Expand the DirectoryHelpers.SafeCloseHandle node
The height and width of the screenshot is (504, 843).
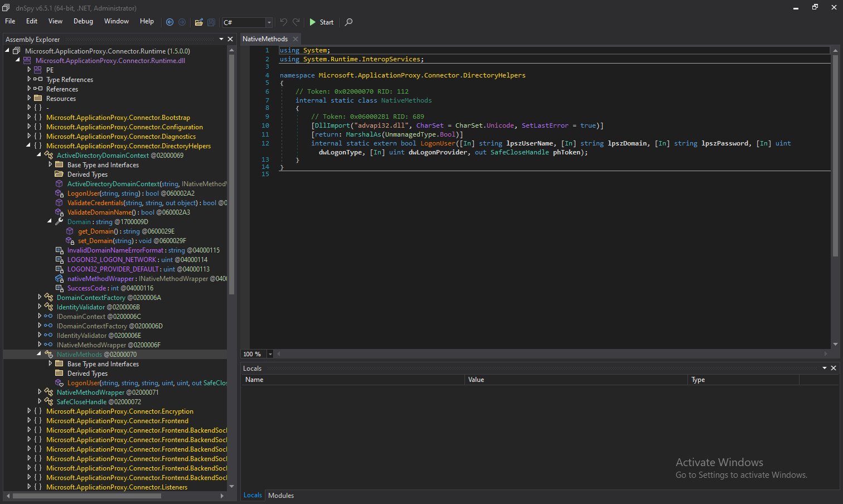pyautogui.click(x=39, y=401)
